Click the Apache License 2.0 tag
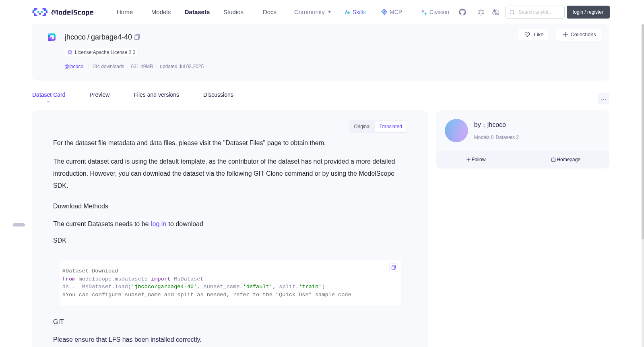 point(101,52)
